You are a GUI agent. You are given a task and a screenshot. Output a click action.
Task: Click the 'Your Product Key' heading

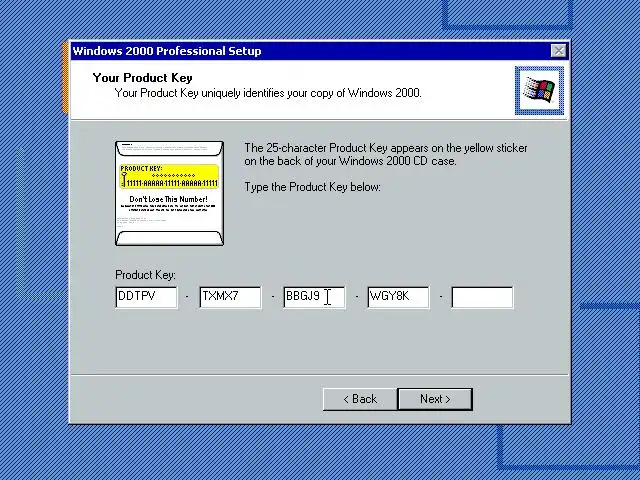(x=142, y=78)
